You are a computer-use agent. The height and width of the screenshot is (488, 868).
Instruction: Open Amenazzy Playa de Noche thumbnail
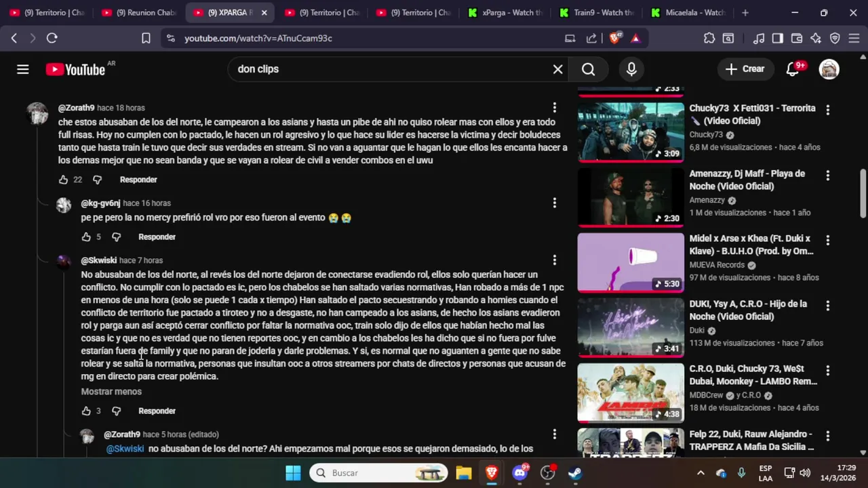631,197
